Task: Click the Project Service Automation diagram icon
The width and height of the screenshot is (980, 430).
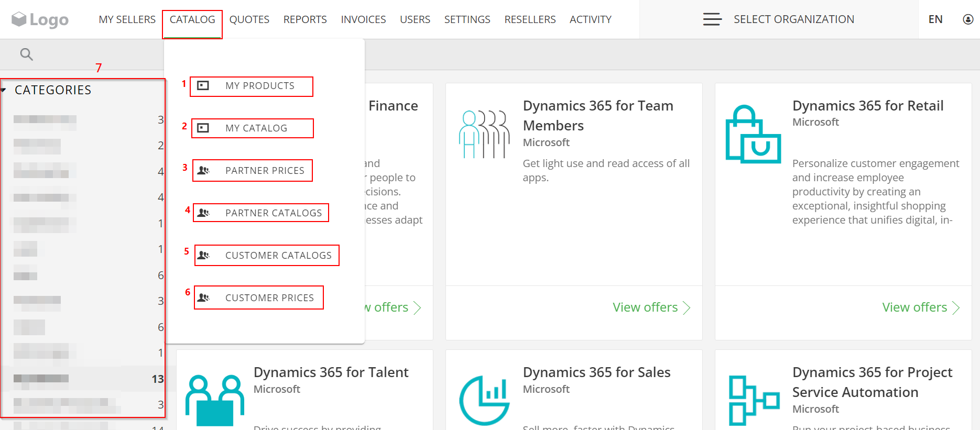Action: click(x=754, y=401)
